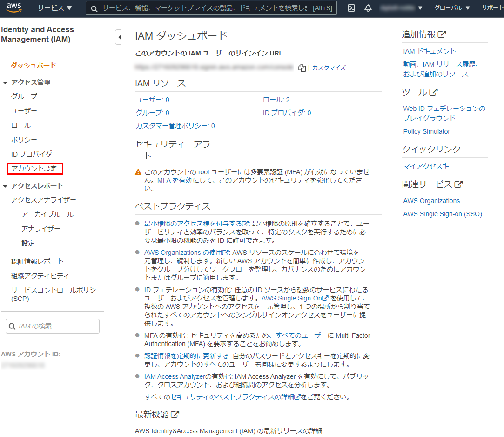Open セキュリティのベストプラクティスの詳細 link

tap(235, 397)
